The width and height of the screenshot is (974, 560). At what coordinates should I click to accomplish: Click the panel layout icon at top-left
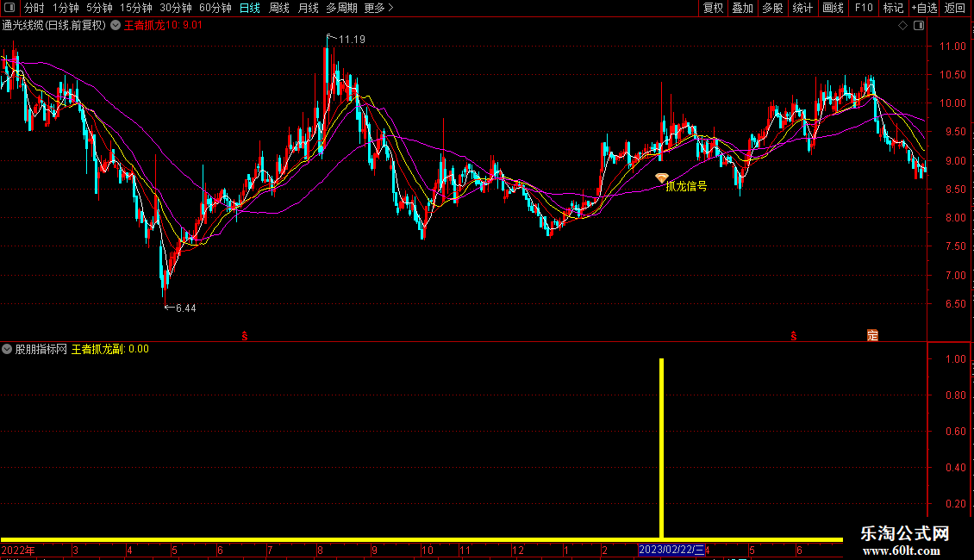[x=9, y=8]
